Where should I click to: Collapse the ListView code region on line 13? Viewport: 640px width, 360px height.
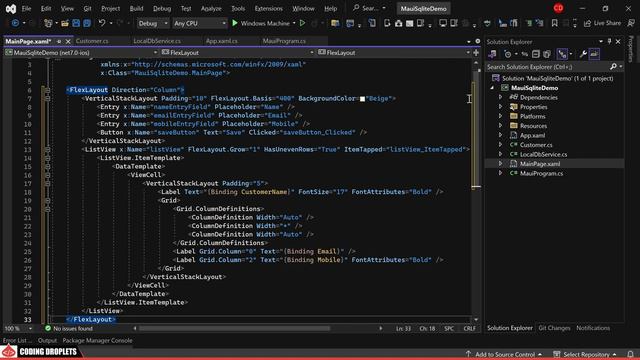pos(48,149)
